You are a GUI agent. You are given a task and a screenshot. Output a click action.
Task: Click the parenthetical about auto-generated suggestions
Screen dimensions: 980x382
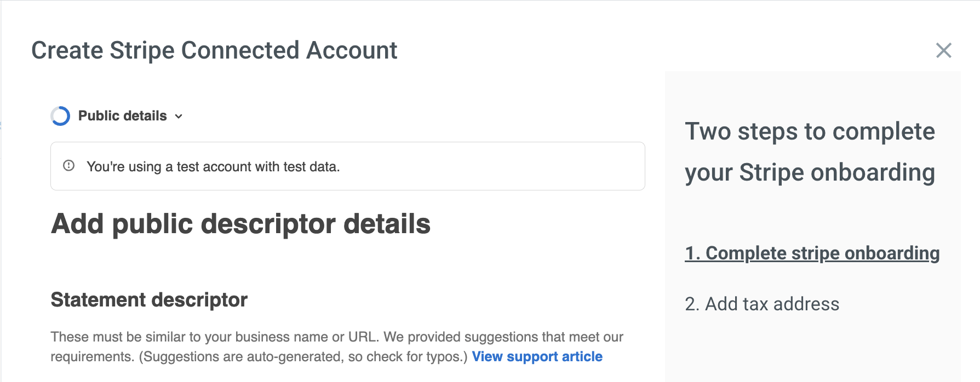pyautogui.click(x=303, y=357)
